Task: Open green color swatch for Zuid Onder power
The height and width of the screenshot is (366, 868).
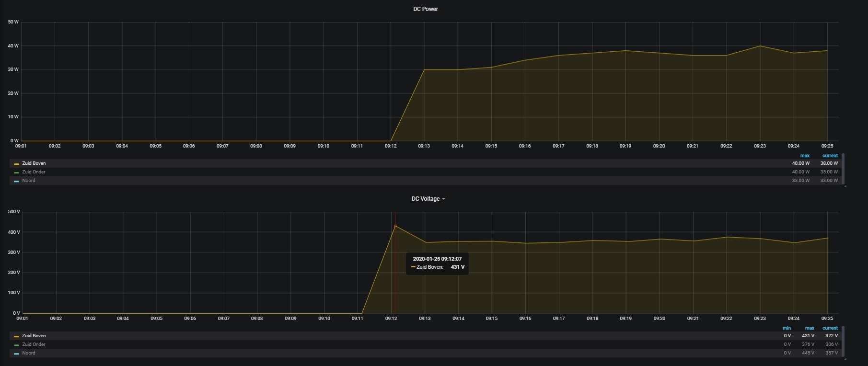Action: pos(17,172)
